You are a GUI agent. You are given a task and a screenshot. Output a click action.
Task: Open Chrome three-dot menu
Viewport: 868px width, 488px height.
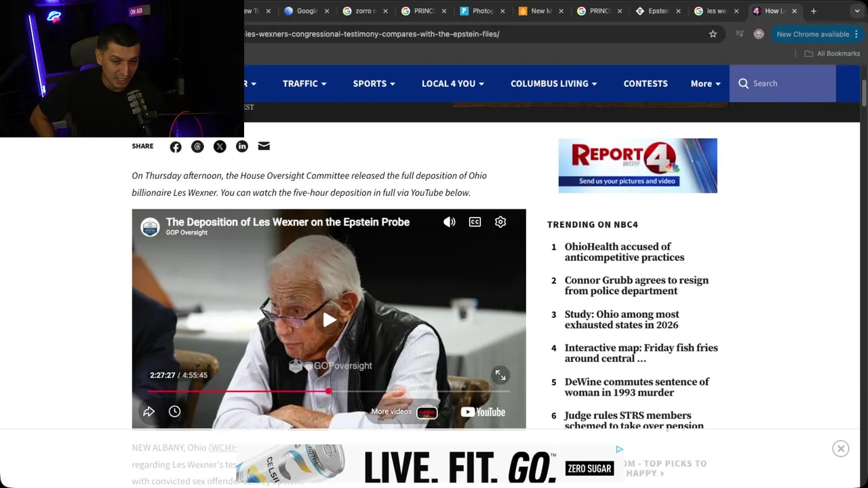[x=856, y=34]
